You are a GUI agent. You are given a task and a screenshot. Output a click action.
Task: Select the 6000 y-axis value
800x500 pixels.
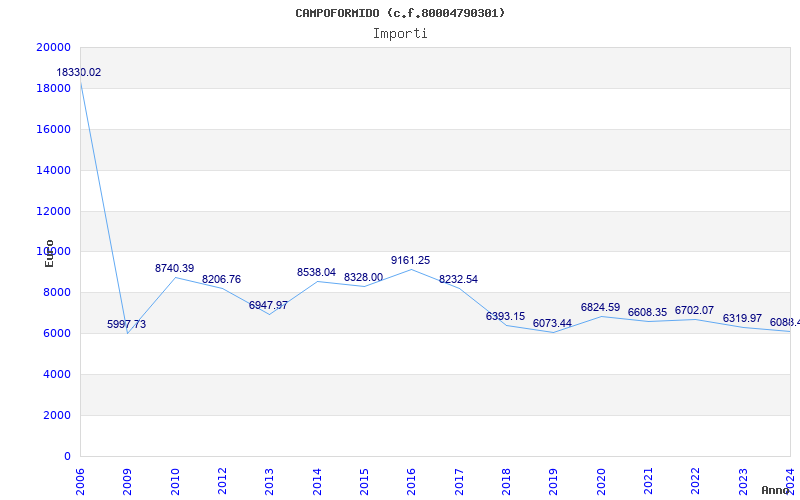click(x=57, y=333)
